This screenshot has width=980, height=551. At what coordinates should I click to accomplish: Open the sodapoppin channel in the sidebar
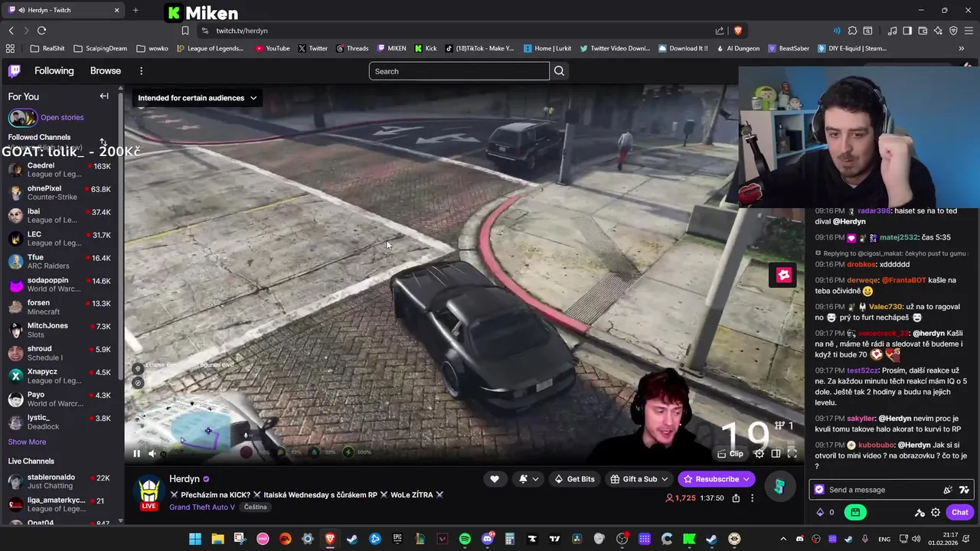point(60,285)
